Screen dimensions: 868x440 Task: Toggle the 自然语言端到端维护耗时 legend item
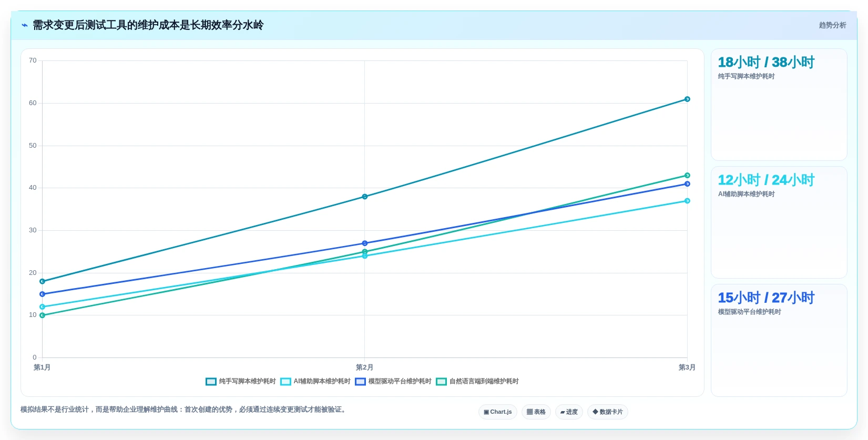[x=477, y=382]
